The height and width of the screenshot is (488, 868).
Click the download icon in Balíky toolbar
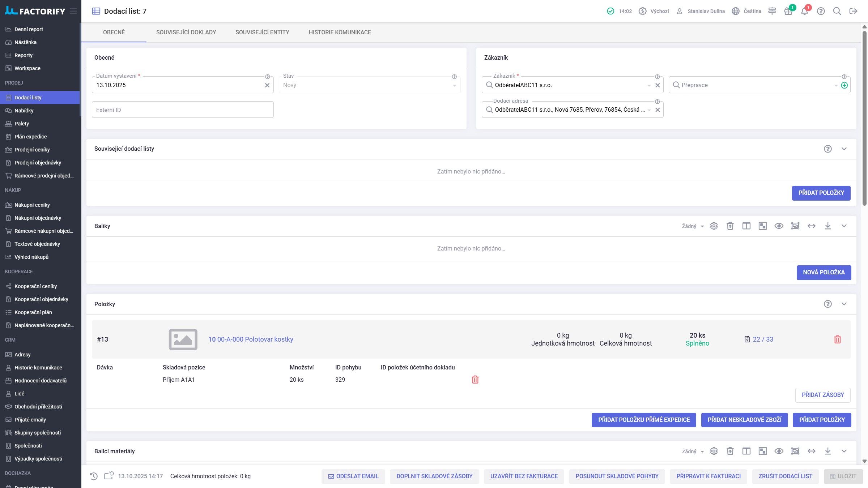pos(827,226)
